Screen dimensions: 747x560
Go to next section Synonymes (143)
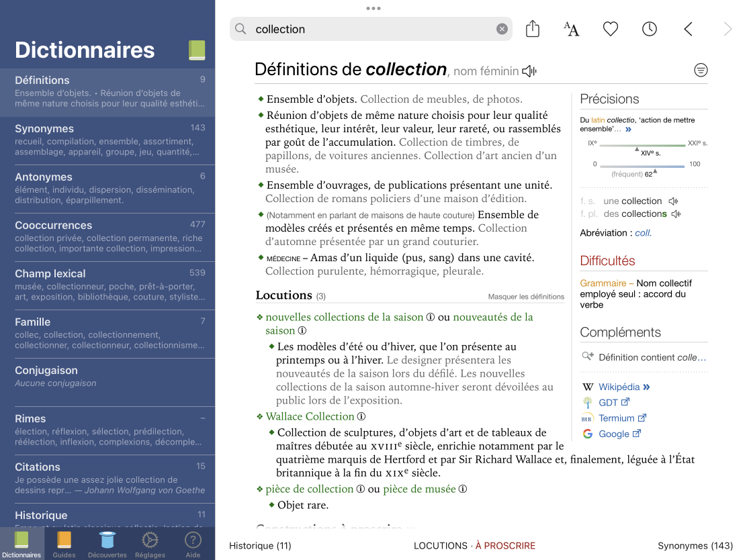(x=695, y=546)
